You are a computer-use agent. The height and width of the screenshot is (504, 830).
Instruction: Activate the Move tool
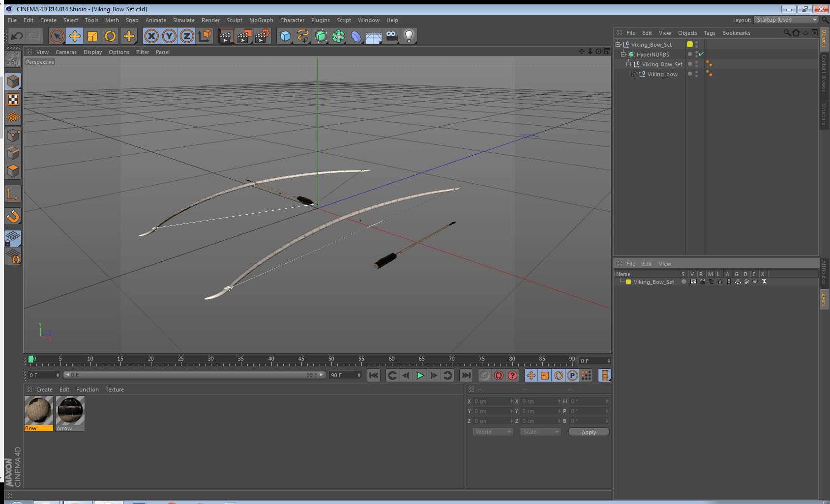point(75,36)
